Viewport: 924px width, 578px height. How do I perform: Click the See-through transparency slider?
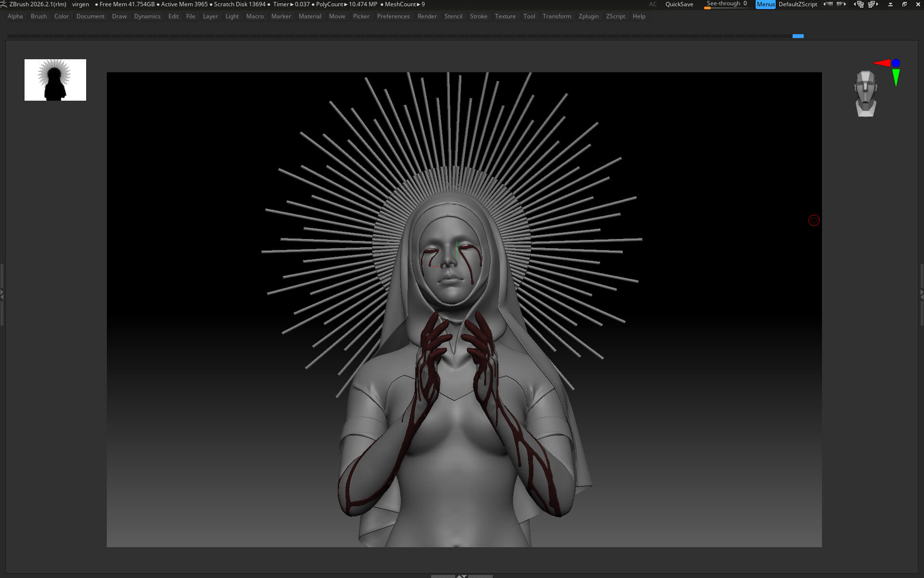tap(727, 4)
